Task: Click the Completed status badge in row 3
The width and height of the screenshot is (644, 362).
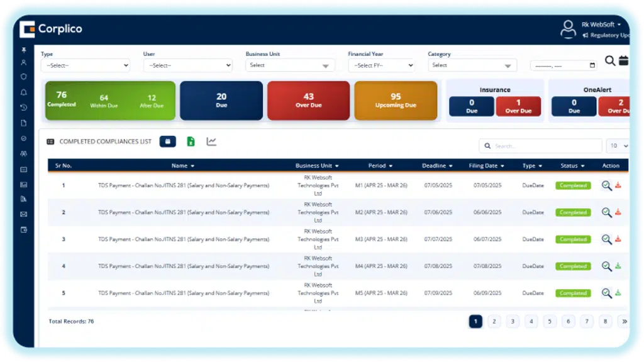Action: point(573,239)
